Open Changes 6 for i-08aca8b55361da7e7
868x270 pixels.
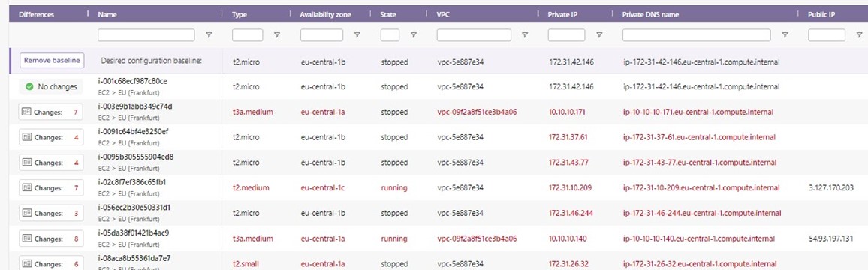click(x=51, y=264)
